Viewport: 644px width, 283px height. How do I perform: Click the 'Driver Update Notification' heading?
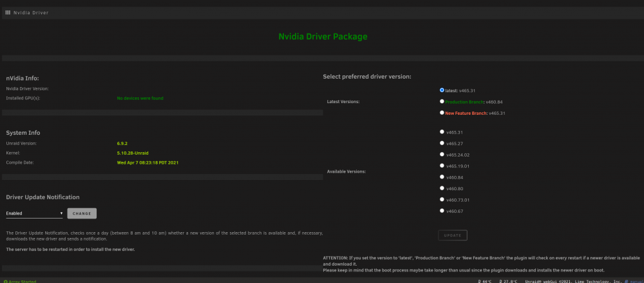click(x=43, y=197)
